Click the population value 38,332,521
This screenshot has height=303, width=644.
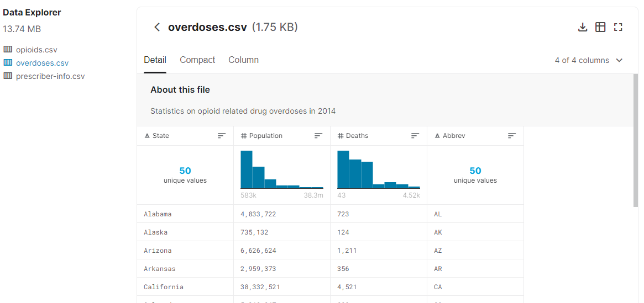point(260,286)
